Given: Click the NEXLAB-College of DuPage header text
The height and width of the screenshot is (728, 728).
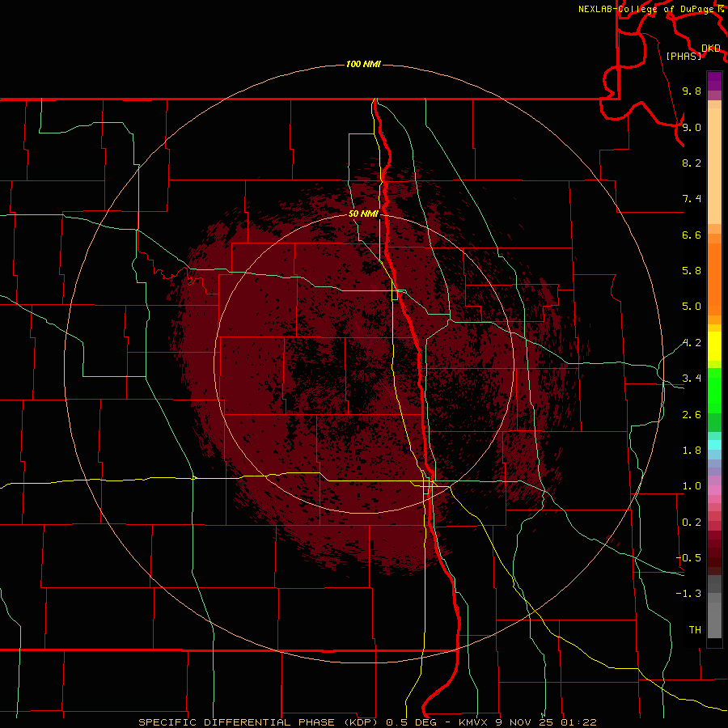Looking at the screenshot, I should click(x=645, y=9).
